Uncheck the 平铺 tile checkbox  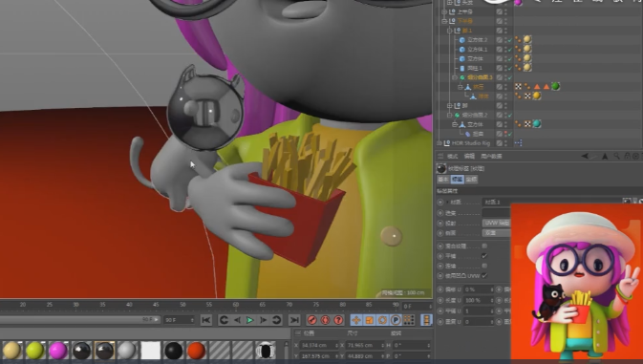click(x=484, y=256)
